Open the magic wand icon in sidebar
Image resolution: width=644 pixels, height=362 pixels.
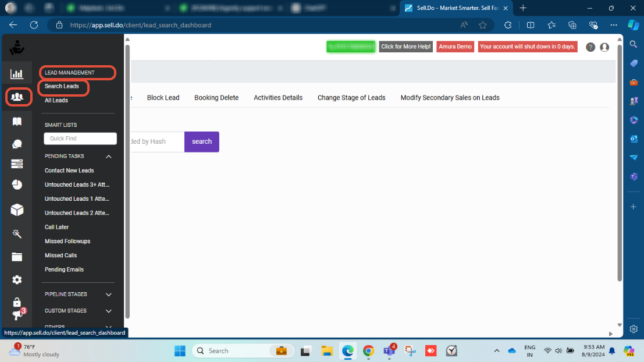coord(17,233)
